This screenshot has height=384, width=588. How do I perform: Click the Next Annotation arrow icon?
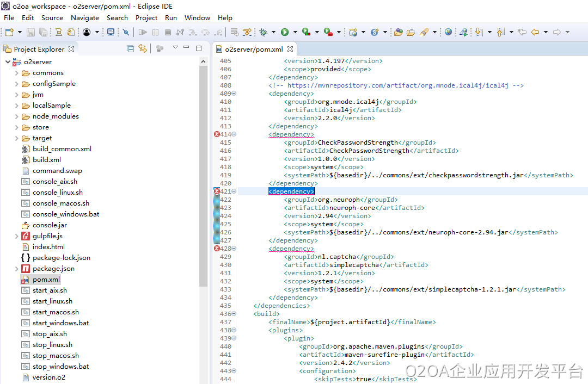(479, 32)
